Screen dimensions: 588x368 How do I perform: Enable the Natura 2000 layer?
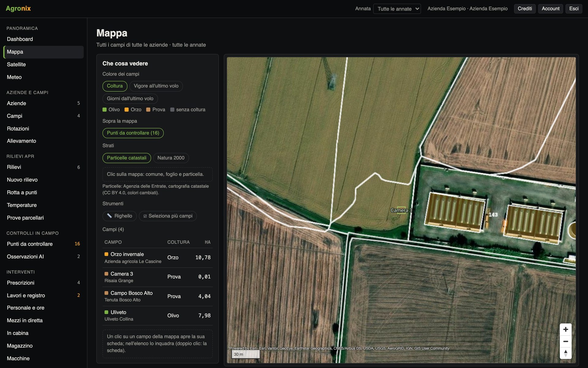pyautogui.click(x=171, y=158)
